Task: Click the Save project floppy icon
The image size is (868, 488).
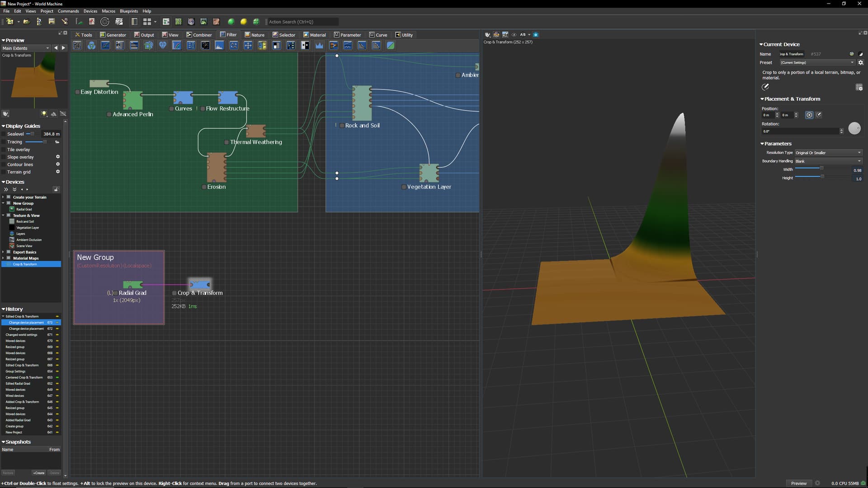Action: coord(52,22)
